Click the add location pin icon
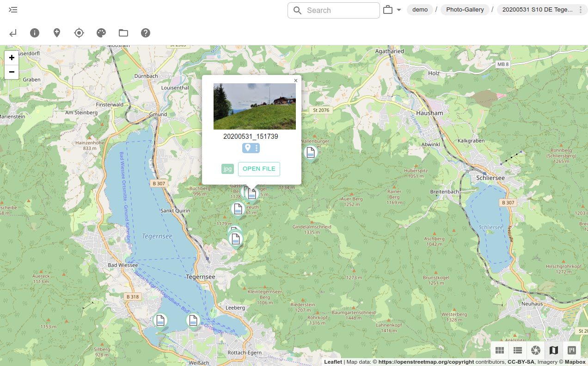588x366 pixels. click(57, 33)
